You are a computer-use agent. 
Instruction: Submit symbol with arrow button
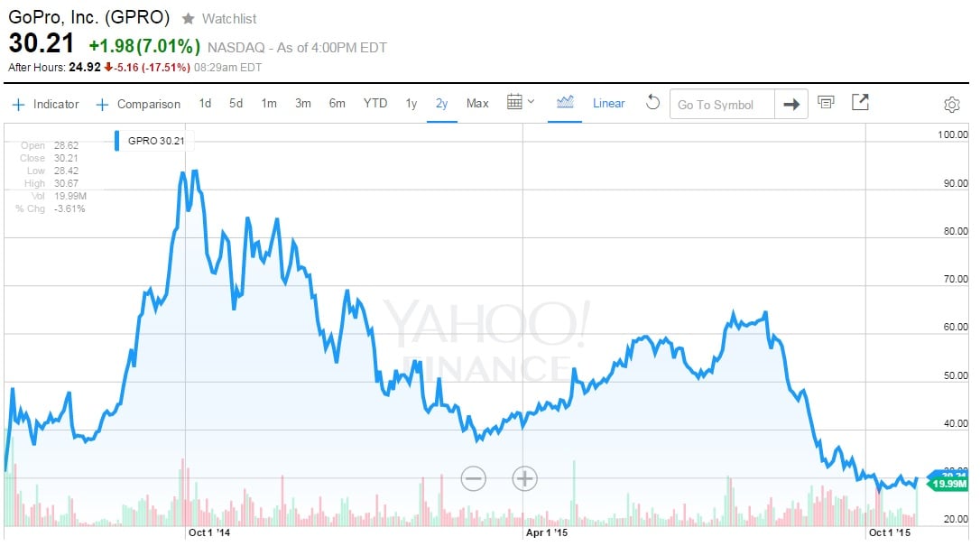791,105
